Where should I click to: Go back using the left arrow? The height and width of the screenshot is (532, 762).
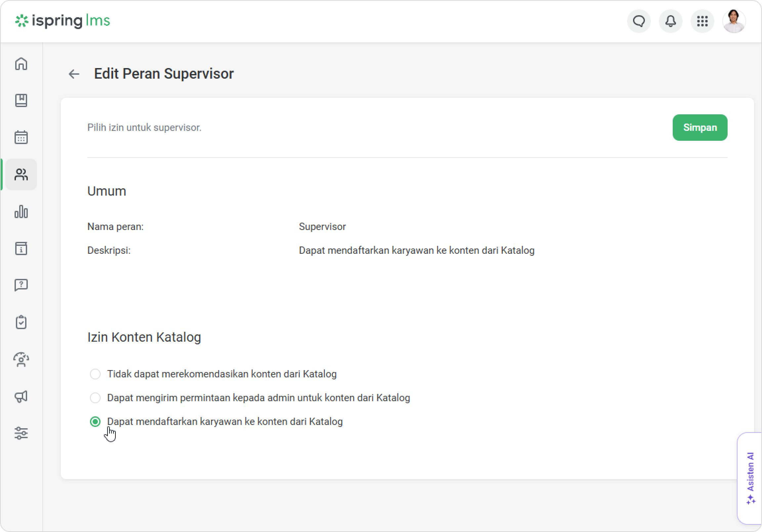pos(74,74)
